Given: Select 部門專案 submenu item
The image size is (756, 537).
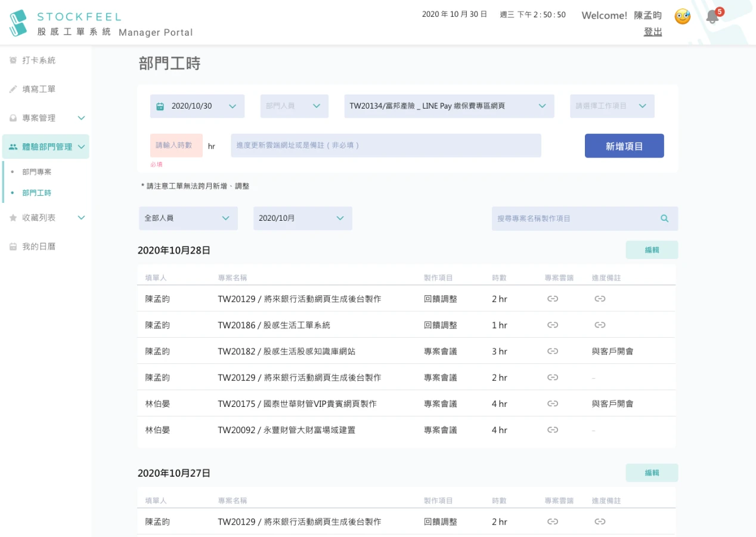Looking at the screenshot, I should 37,172.
